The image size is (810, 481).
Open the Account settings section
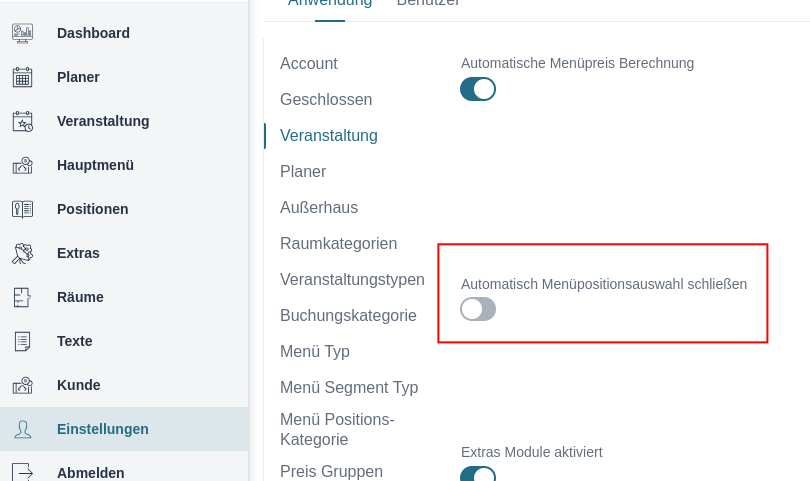click(309, 64)
